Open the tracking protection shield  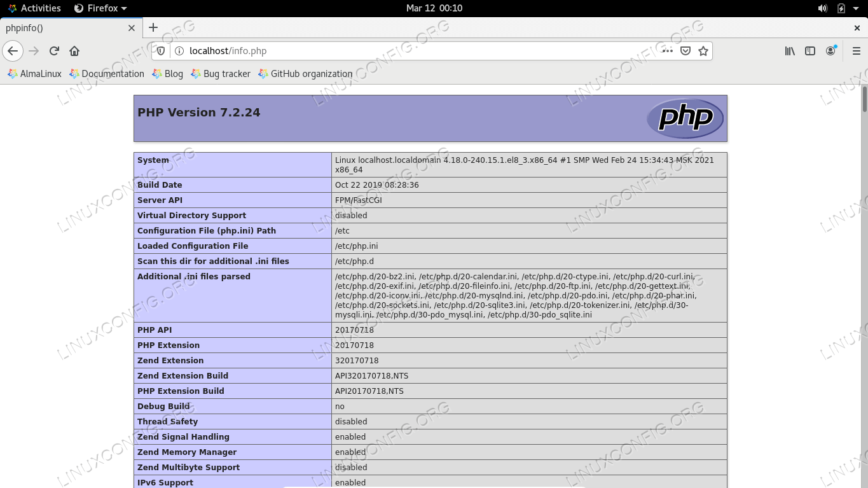(x=162, y=51)
